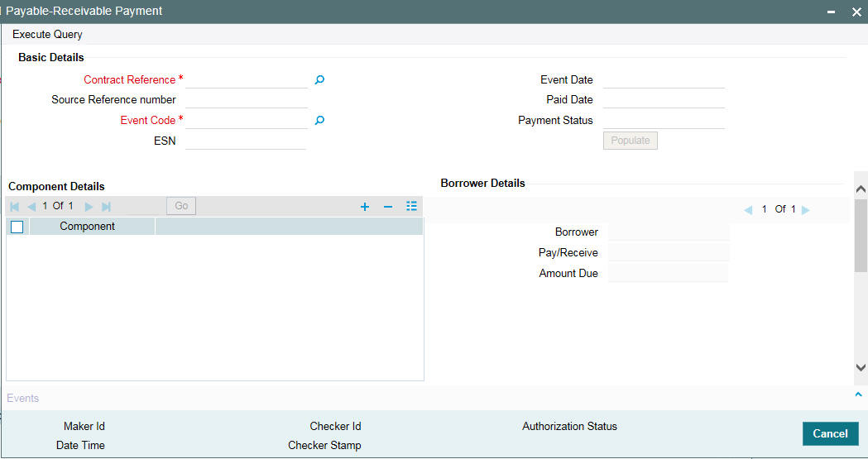This screenshot has width=868, height=459.
Task: Close the Payable-Receivable Payment window
Action: click(856, 11)
